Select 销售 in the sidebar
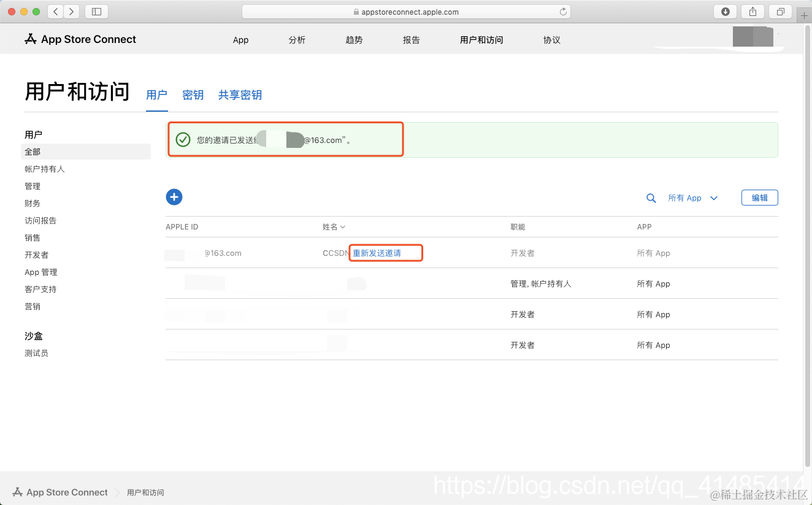Screen dimensions: 812x505 coord(33,237)
